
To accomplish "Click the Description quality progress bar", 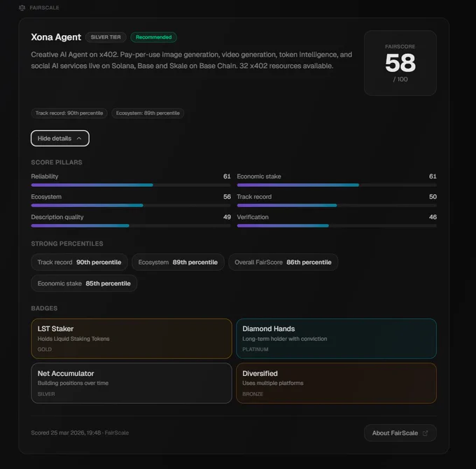I will coord(130,225).
